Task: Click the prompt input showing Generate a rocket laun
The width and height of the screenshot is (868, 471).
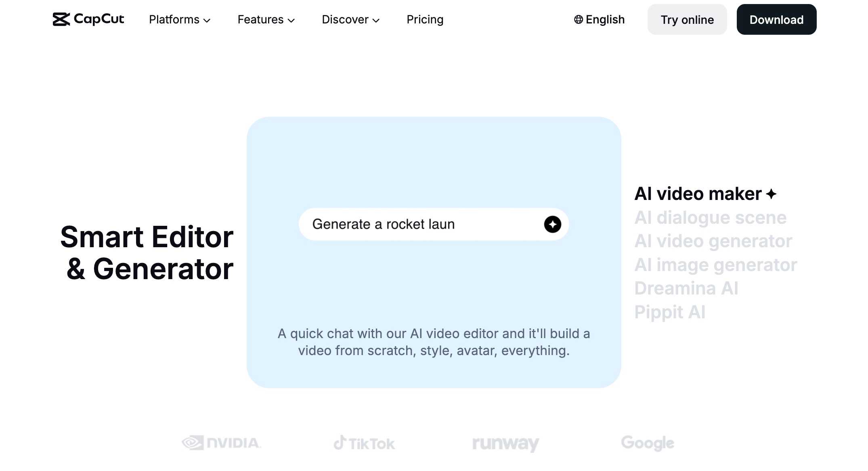Action: click(x=412, y=224)
